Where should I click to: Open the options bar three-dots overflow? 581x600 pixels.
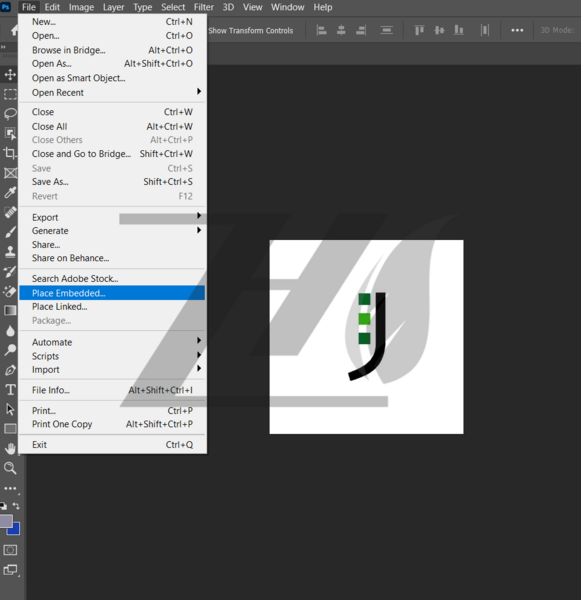tap(517, 30)
